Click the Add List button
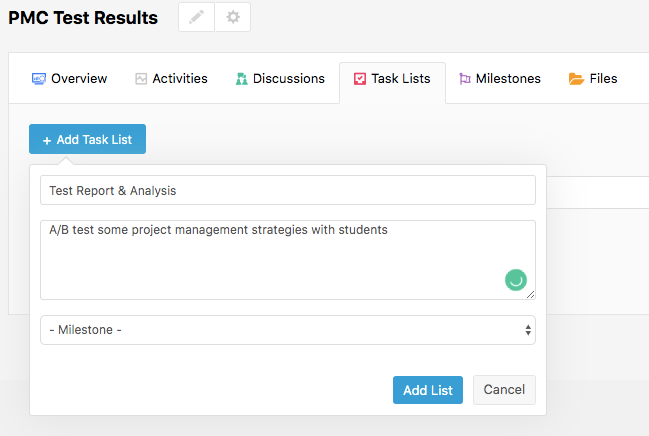 (428, 390)
